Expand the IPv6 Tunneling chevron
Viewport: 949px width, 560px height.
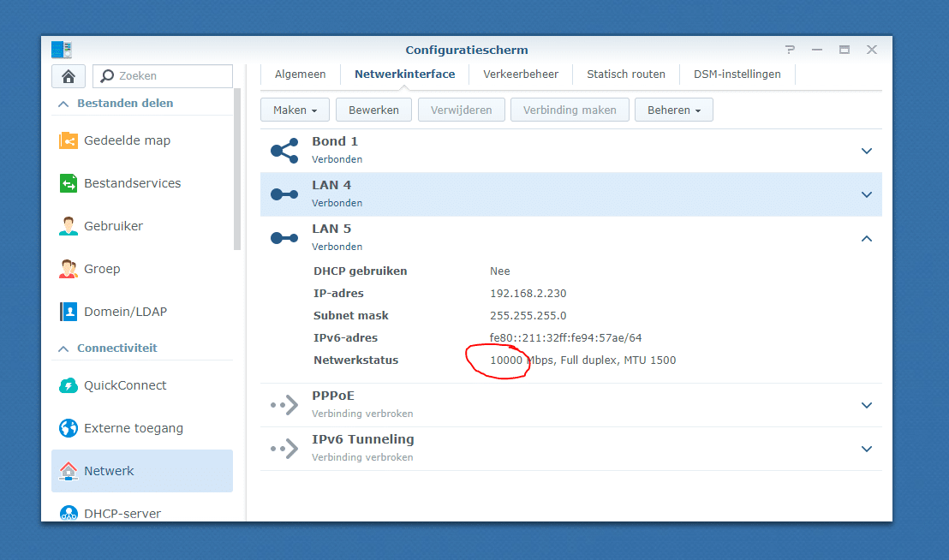pos(867,449)
